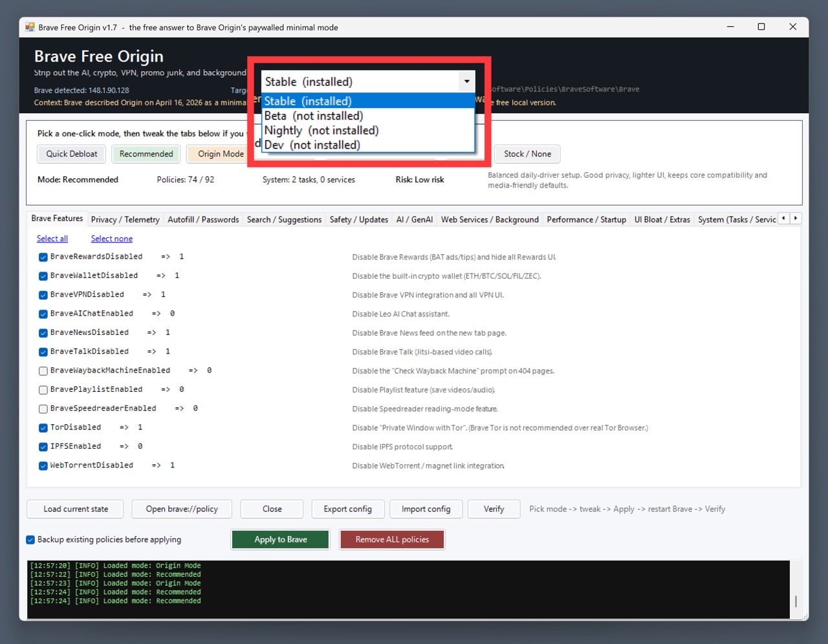Click the 'Pick mode -> tweak -> Apply' hint text
The height and width of the screenshot is (644, 828).
point(627,510)
